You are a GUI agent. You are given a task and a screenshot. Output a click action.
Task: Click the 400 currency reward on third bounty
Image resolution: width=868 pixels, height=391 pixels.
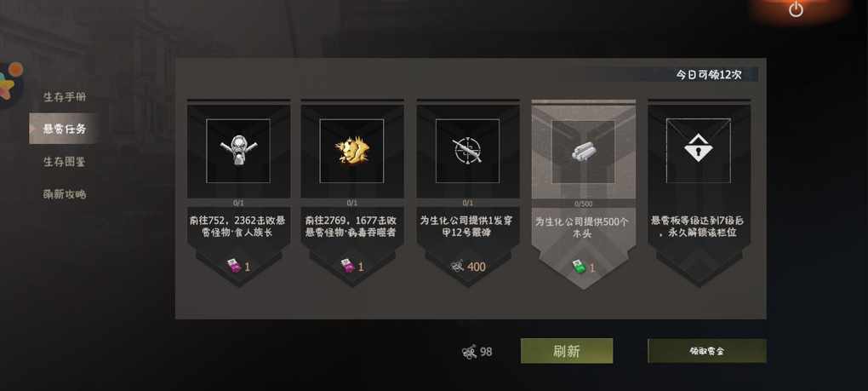point(468,267)
